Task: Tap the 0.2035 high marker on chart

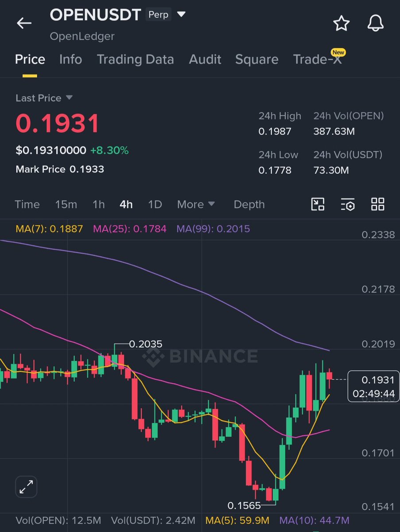Action: click(x=145, y=344)
